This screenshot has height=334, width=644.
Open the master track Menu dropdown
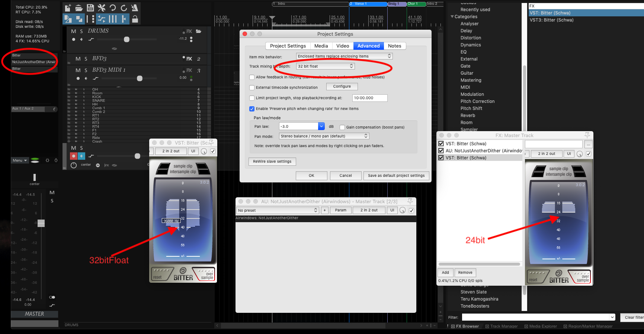(20, 160)
